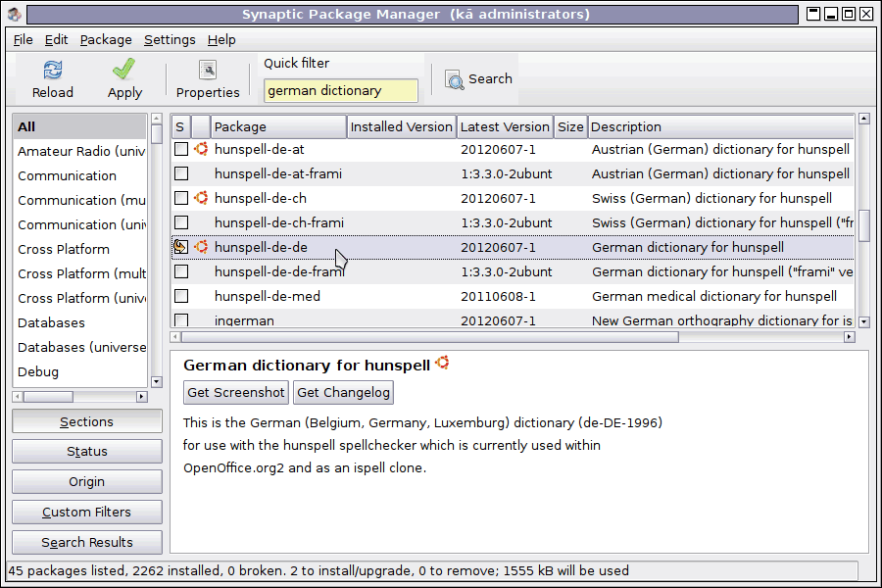Click Ubuntu logo beside the German dictionary heading
The height and width of the screenshot is (588, 882).
[443, 363]
